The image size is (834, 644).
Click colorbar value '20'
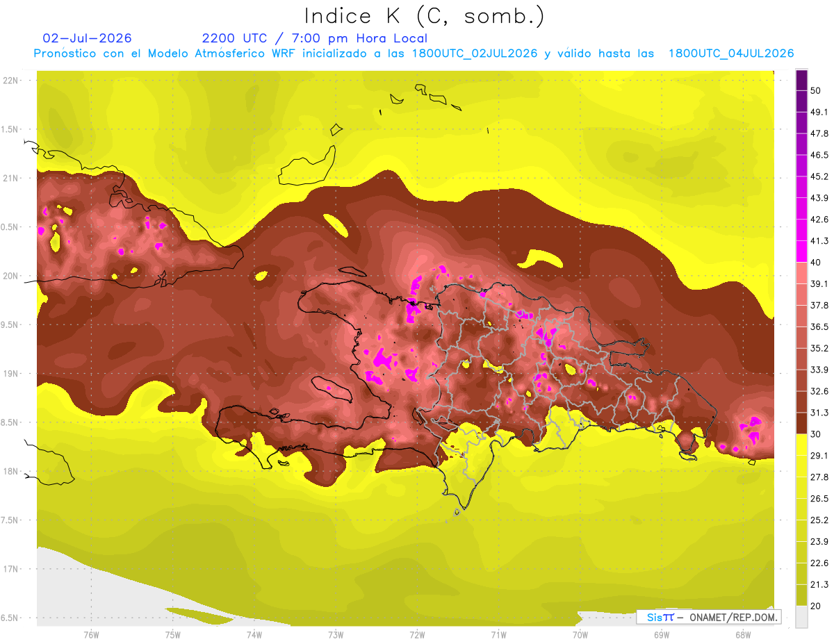tap(815, 606)
